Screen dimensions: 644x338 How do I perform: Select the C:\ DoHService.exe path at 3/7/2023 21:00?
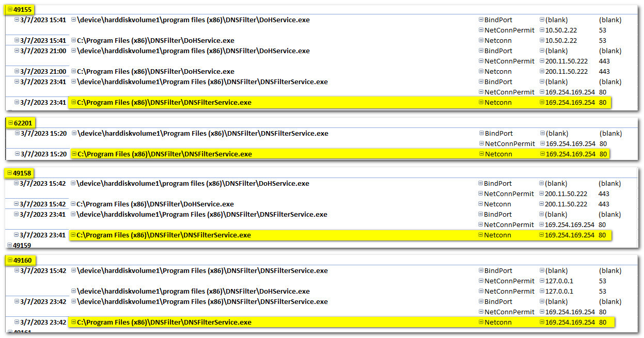tap(155, 71)
